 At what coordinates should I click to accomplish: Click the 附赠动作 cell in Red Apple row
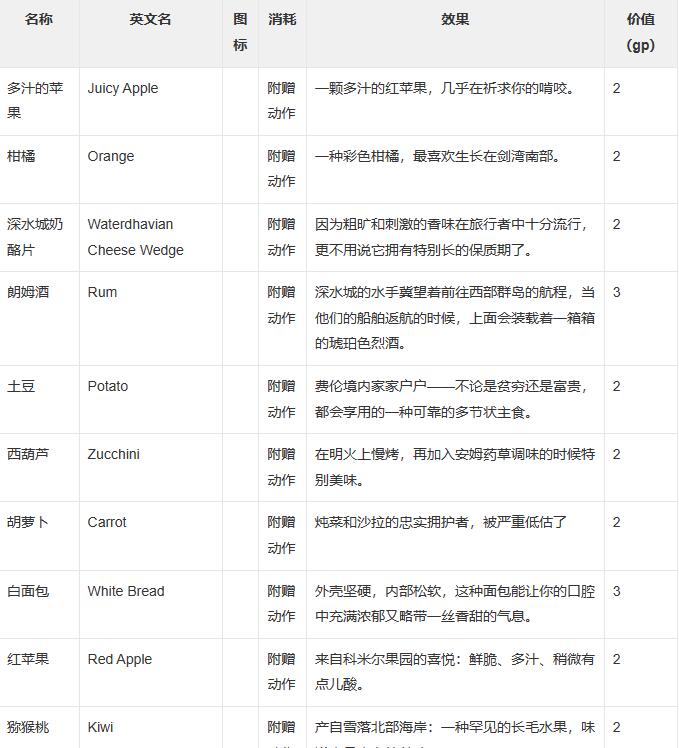[282, 672]
